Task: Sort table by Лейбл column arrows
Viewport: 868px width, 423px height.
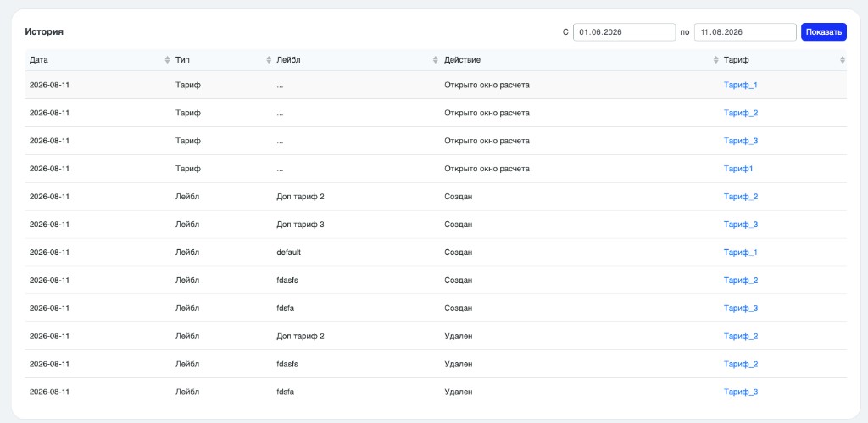Action: tap(436, 60)
